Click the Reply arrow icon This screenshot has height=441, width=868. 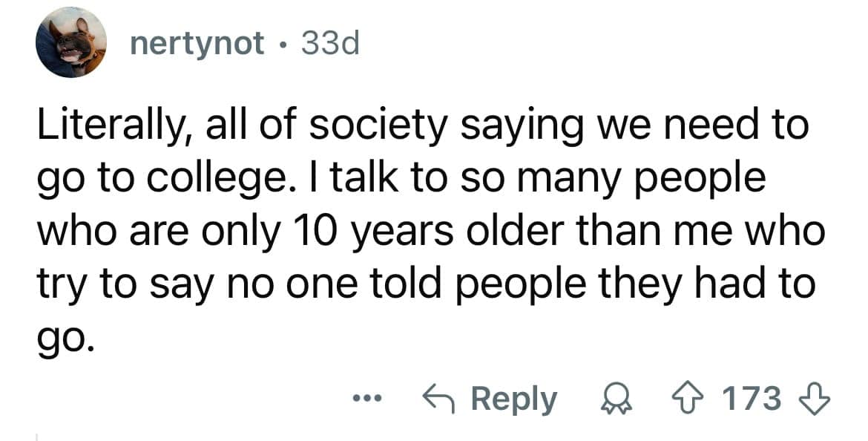(437, 399)
